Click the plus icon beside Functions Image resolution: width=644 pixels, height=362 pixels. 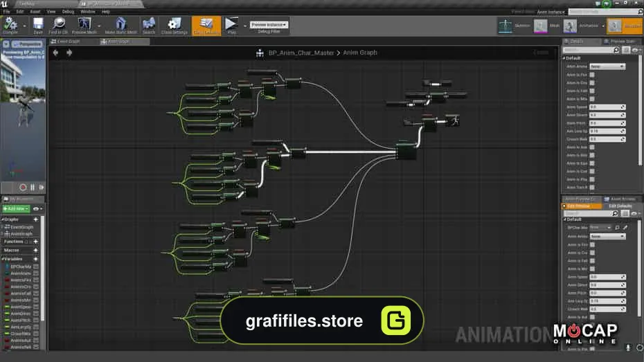tap(36, 242)
